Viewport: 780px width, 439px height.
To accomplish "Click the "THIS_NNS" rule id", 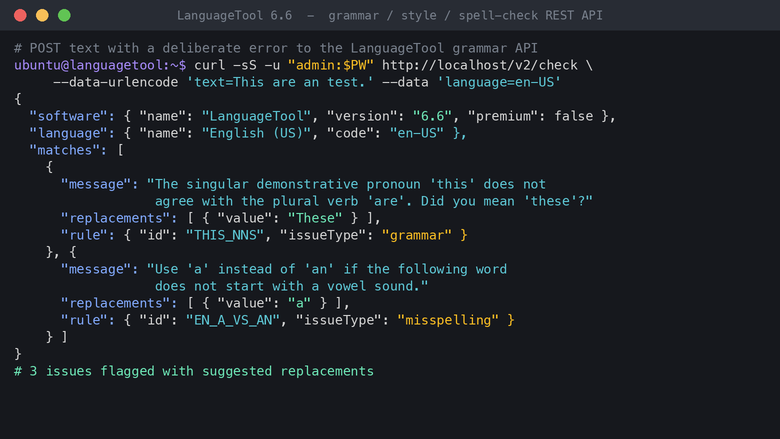I will click(x=224, y=235).
